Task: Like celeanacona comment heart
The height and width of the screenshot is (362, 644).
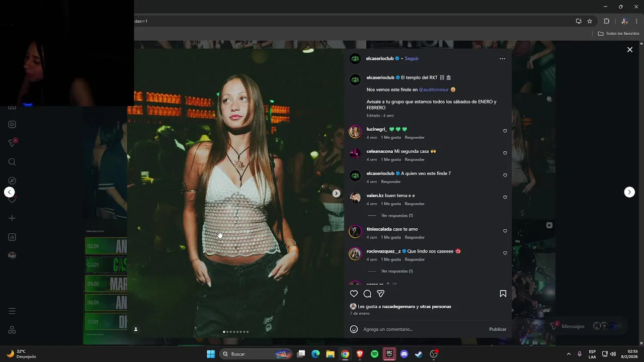Action: tap(505, 153)
